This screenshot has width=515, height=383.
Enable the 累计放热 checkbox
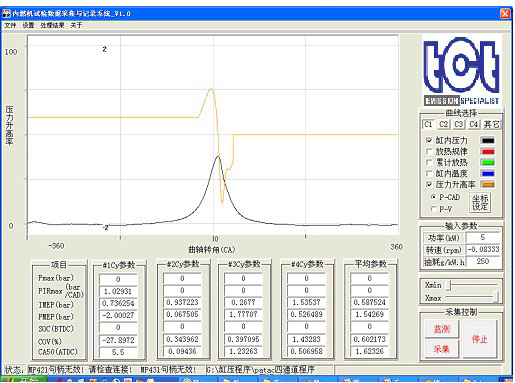point(429,162)
